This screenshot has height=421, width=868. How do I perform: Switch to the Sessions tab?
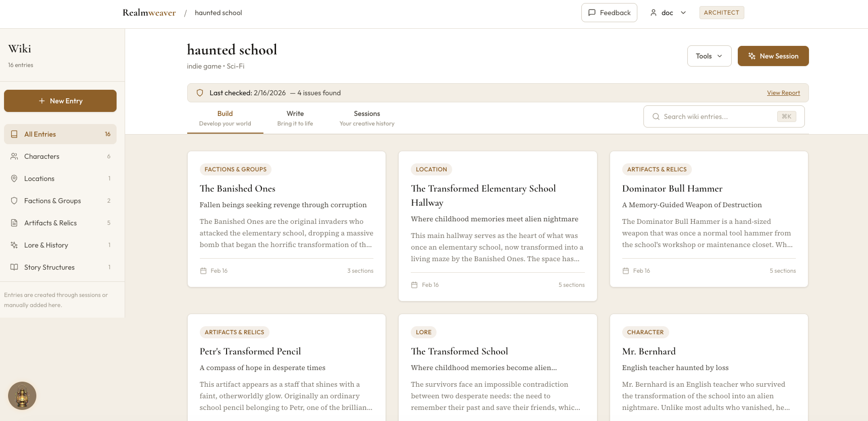click(367, 118)
